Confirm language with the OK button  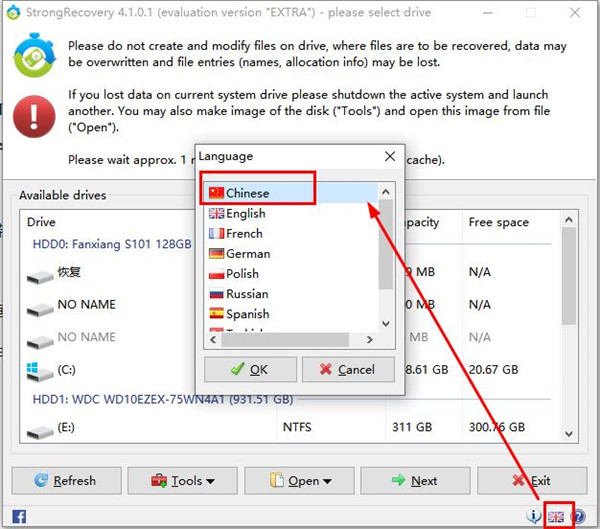point(250,369)
